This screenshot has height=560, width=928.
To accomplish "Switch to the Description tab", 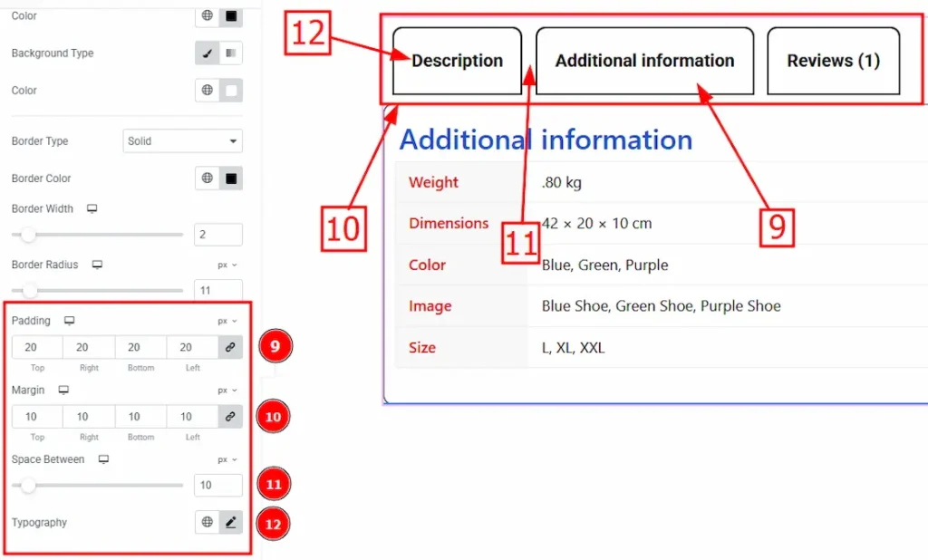I will click(457, 61).
